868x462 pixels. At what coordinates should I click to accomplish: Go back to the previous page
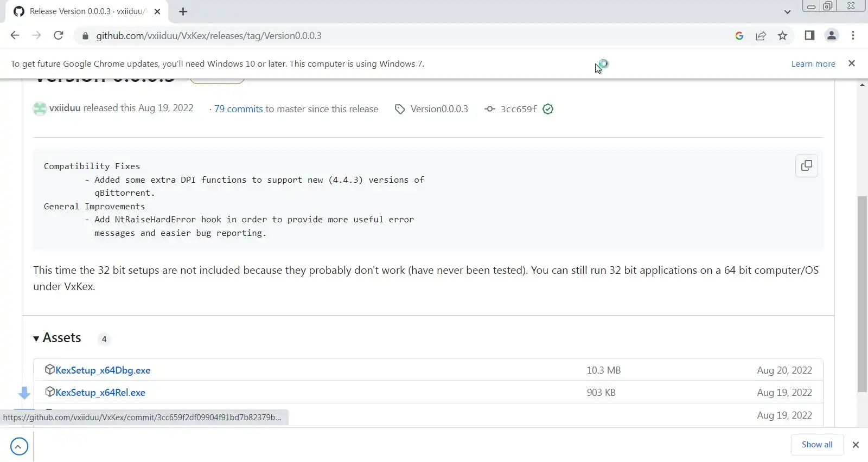[x=15, y=35]
